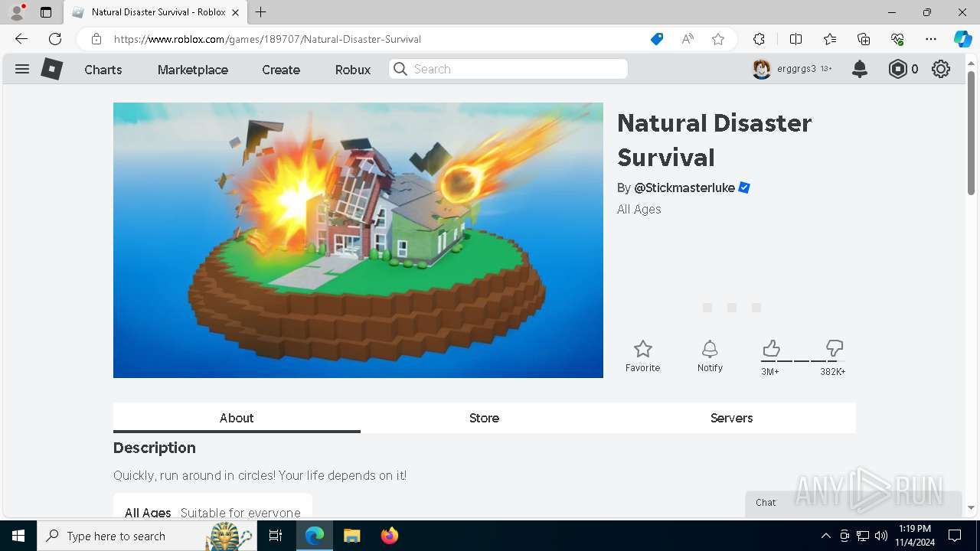Select the Natural Disaster Survival browser tab

pyautogui.click(x=155, y=12)
